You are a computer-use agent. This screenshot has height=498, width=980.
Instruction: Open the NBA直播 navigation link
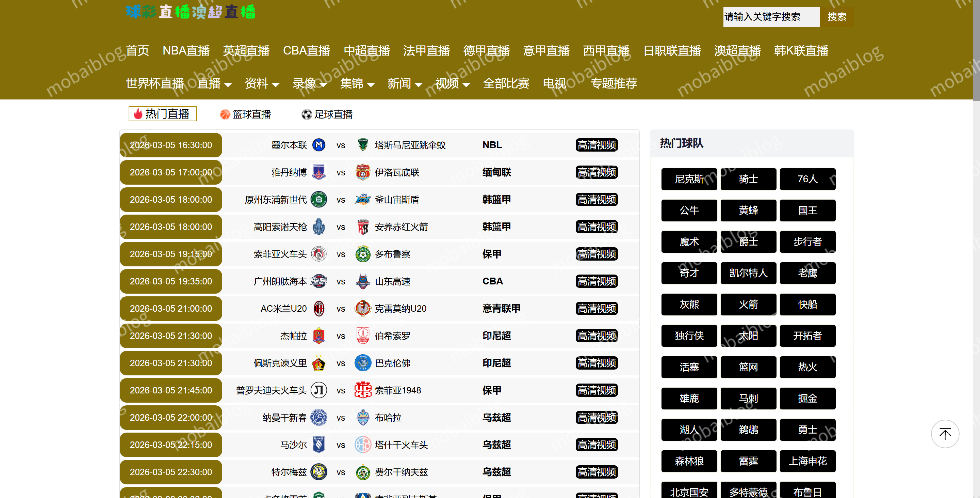(186, 51)
